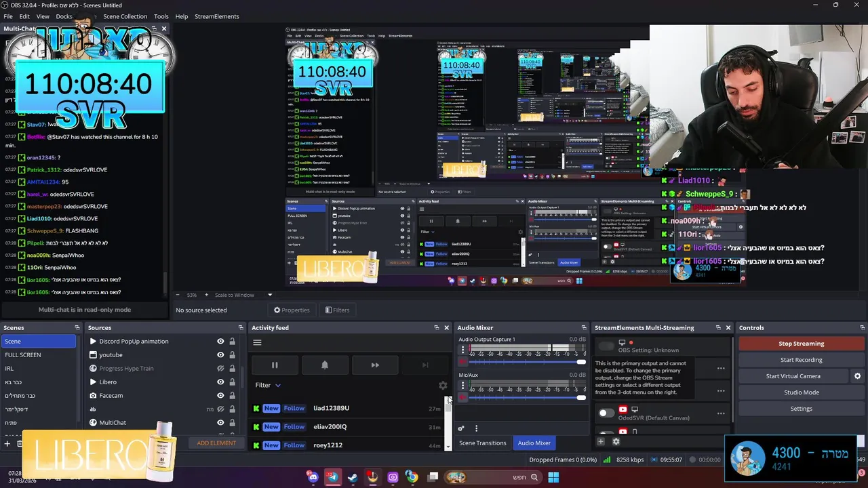Click Follow badge next to liad12389U
Image resolution: width=868 pixels, height=488 pixels.
click(294, 408)
